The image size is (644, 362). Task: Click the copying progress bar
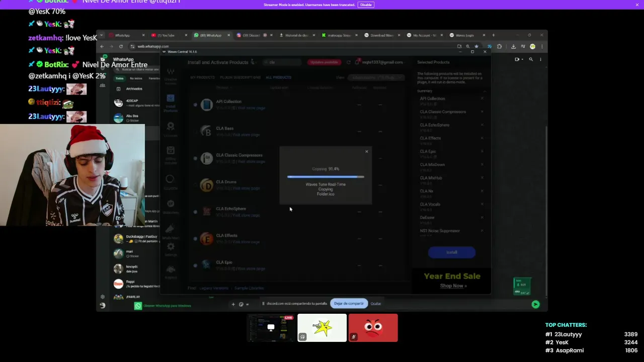coord(326,177)
